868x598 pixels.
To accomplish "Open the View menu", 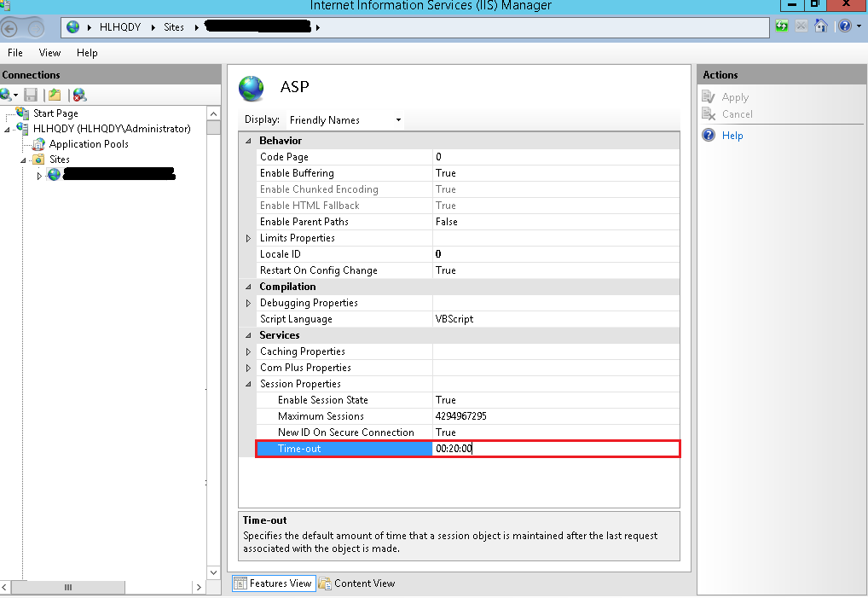I will tap(49, 53).
